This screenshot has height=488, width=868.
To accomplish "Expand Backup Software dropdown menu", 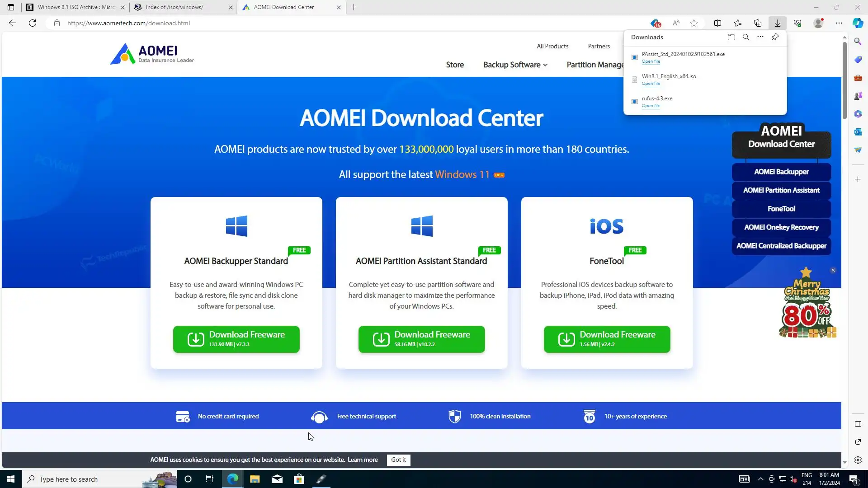I will 515,65.
